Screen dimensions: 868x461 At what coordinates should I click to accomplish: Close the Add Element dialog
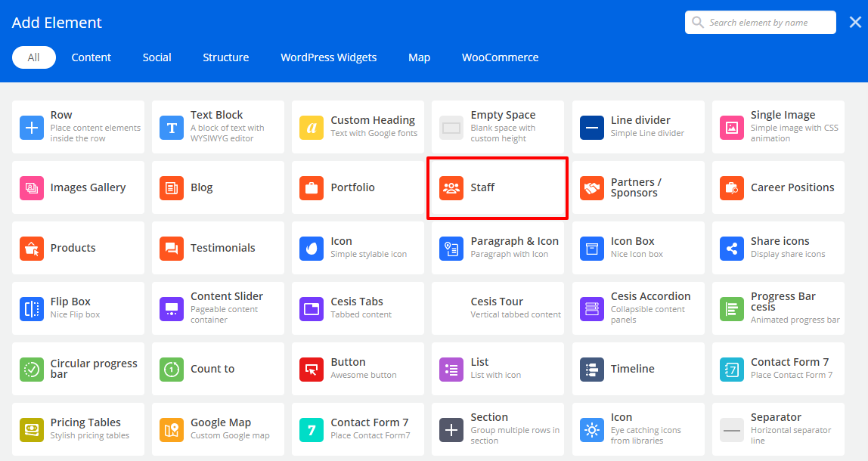(x=855, y=23)
